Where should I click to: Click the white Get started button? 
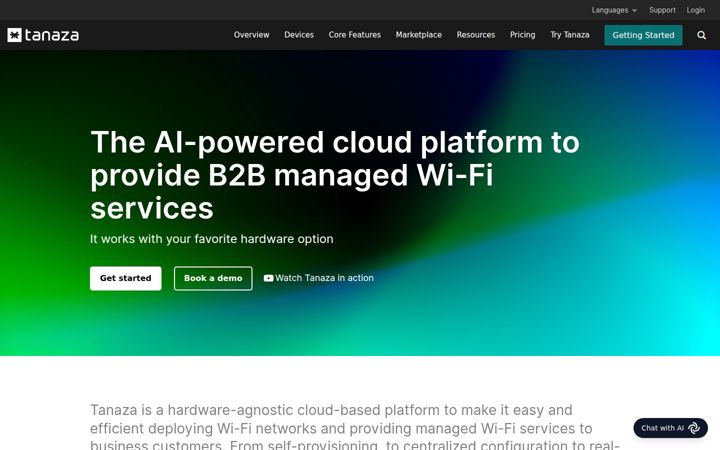click(125, 278)
